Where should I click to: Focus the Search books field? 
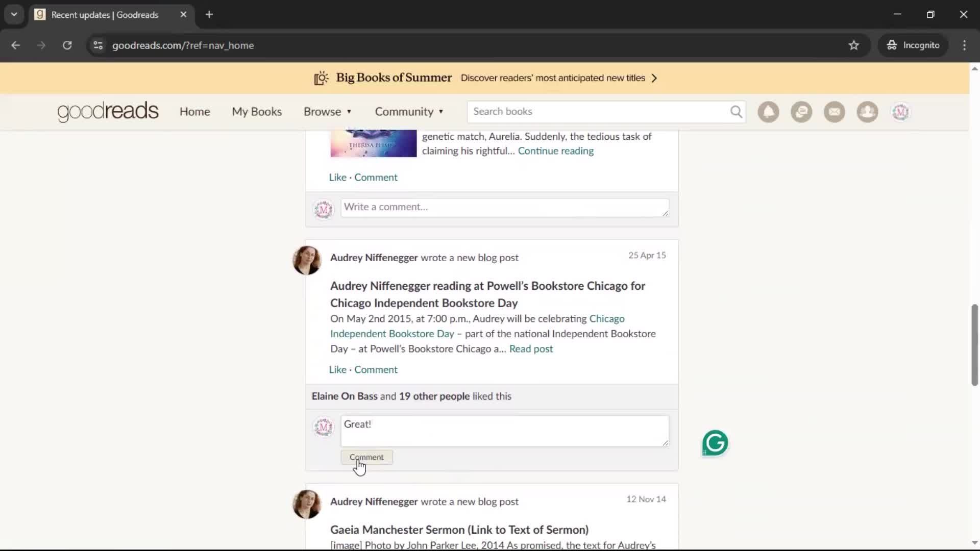[x=600, y=112]
